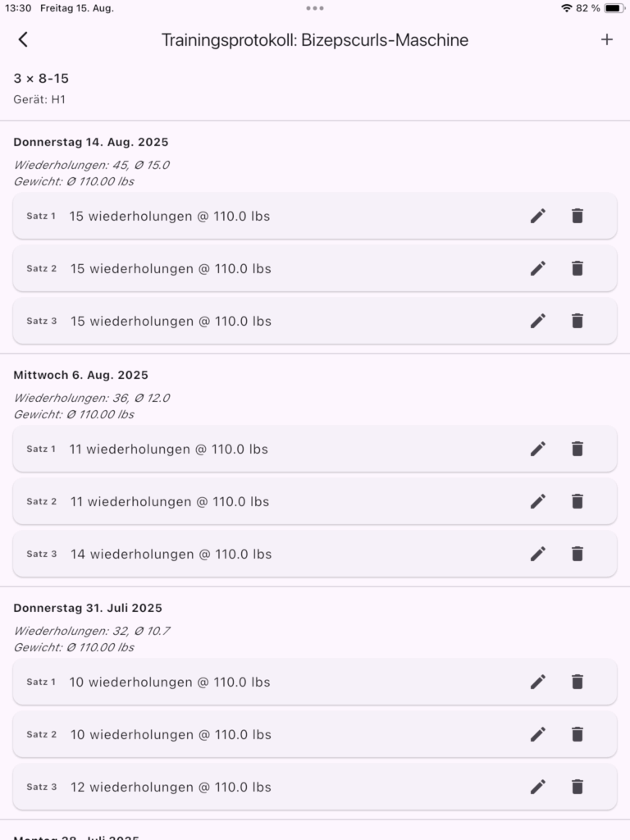Select Satz 2 row of 6. Aug.
The image size is (630, 840).
(246, 501)
